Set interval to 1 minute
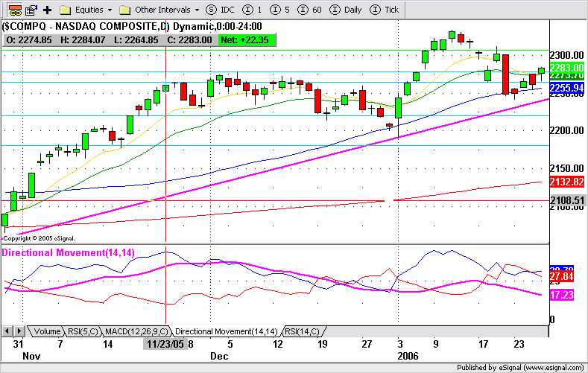The height and width of the screenshot is (373, 588). 252,10
